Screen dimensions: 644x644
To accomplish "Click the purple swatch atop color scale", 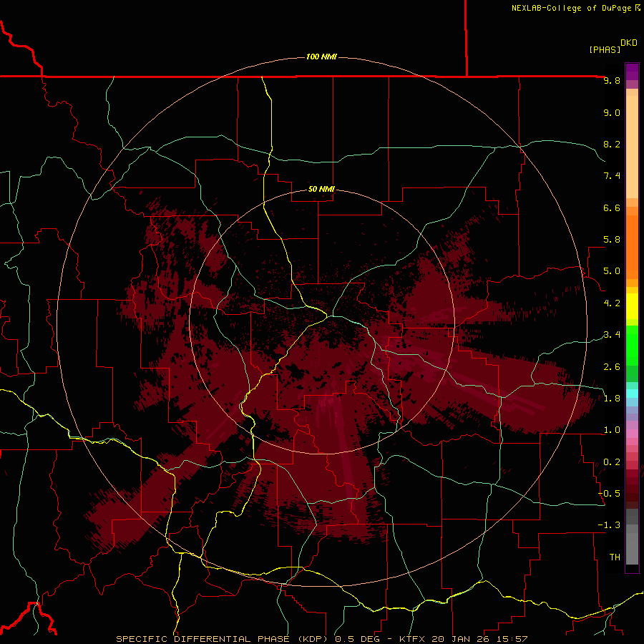I will coord(632,72).
